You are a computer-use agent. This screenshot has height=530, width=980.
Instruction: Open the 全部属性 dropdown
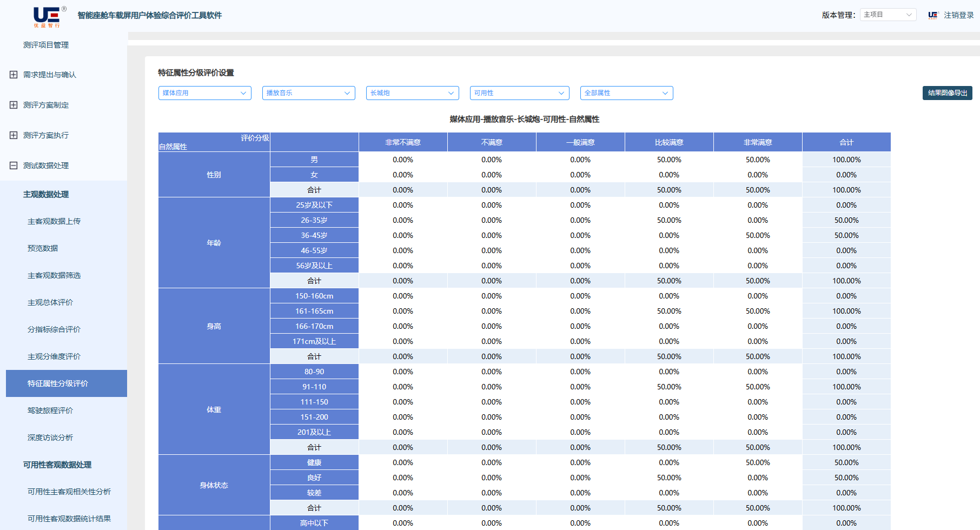pos(627,93)
